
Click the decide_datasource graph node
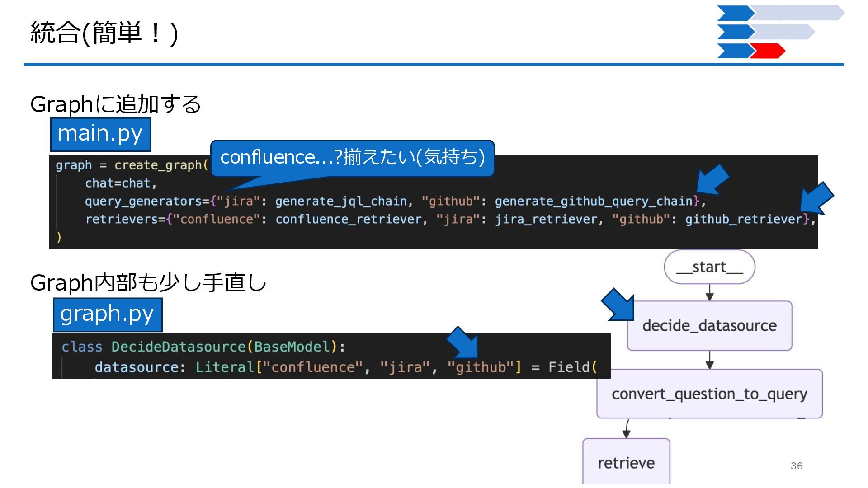pyautogui.click(x=709, y=326)
